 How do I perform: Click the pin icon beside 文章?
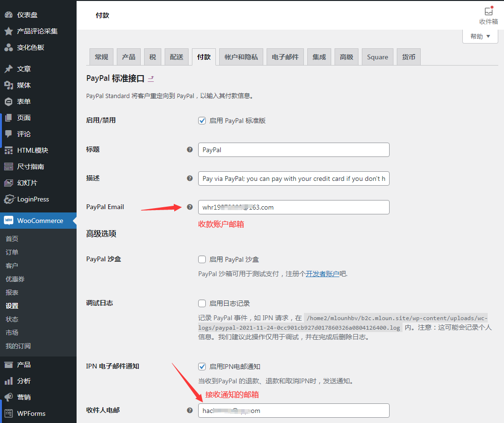(9, 69)
